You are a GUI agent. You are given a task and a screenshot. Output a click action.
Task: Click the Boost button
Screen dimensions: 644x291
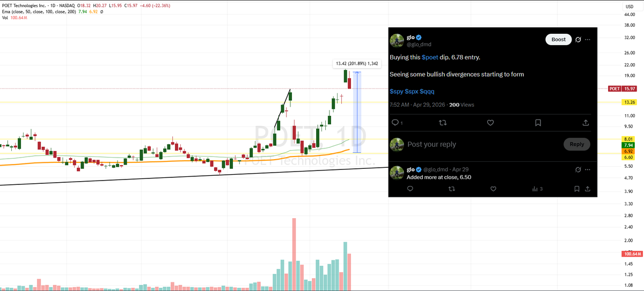click(558, 39)
